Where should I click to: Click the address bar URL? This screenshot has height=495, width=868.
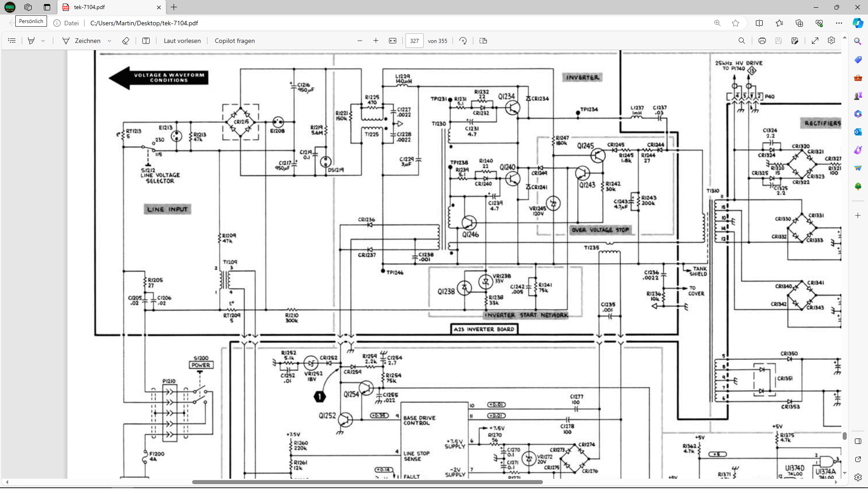[144, 23]
